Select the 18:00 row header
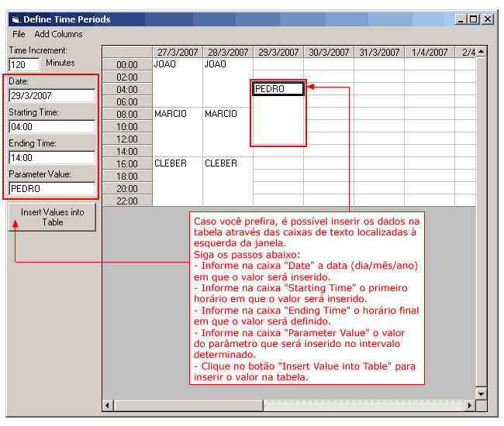Screen dimensions: 504x426 [127, 177]
